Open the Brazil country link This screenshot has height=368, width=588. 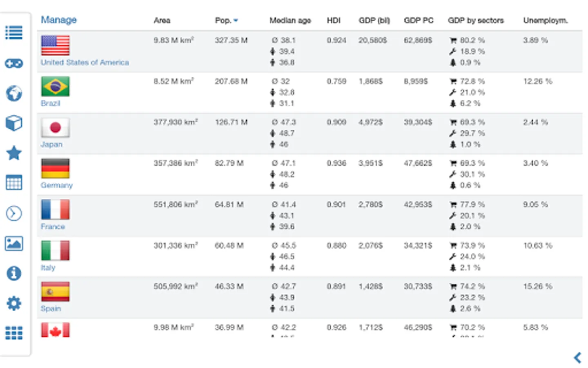(50, 103)
